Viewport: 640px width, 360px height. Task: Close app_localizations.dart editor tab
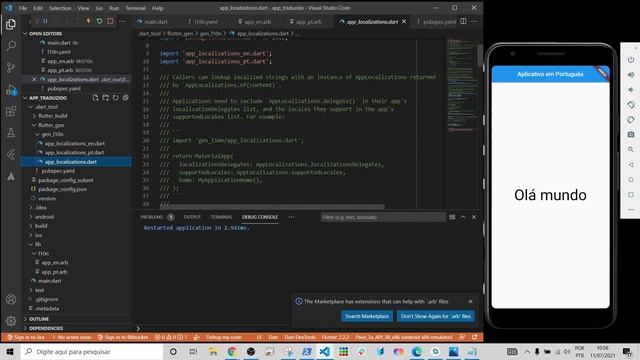coord(404,22)
